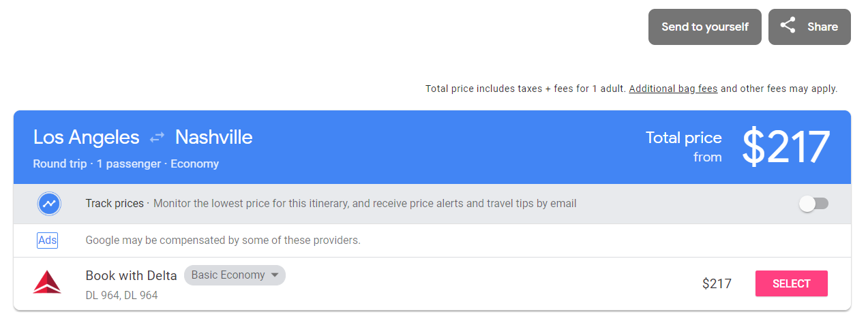Click the Round trip 1 passenger Economy subtitle

click(x=126, y=164)
